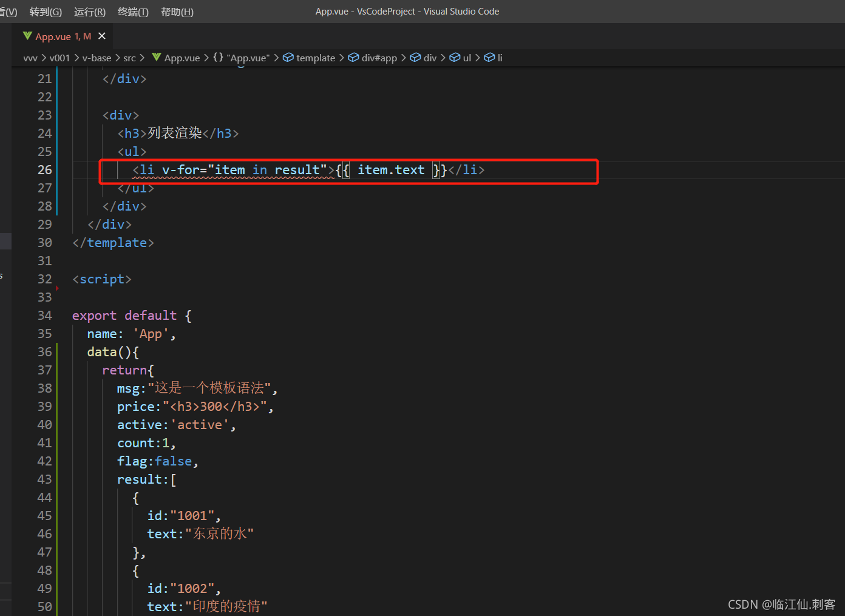845x616 pixels.
Task: Click flag:false property line
Action: pos(158,461)
